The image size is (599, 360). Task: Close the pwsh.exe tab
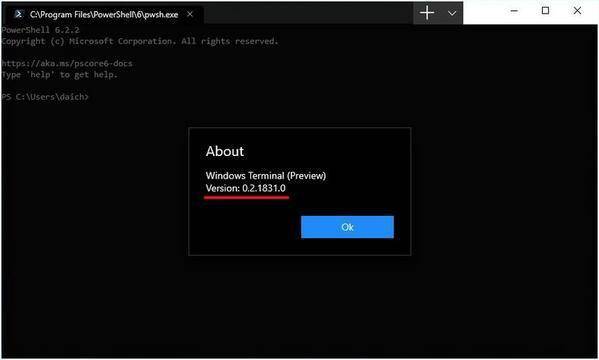pyautogui.click(x=190, y=14)
